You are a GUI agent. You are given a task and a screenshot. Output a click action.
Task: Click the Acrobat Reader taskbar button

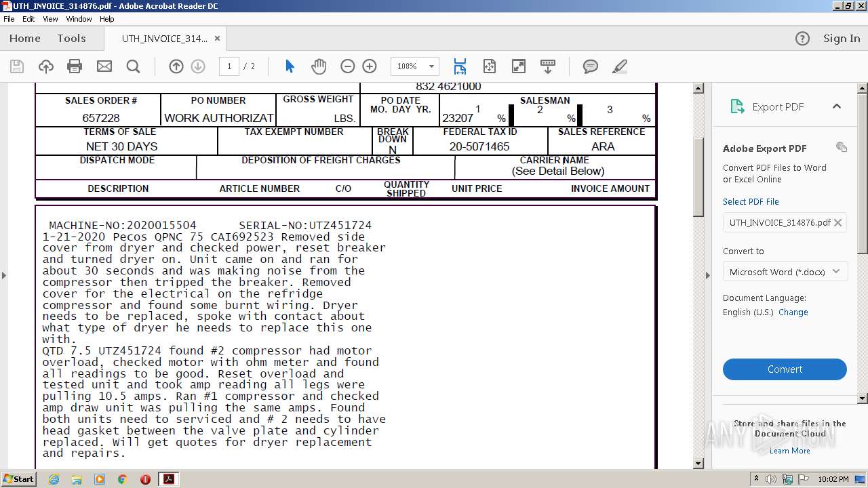pyautogui.click(x=168, y=479)
